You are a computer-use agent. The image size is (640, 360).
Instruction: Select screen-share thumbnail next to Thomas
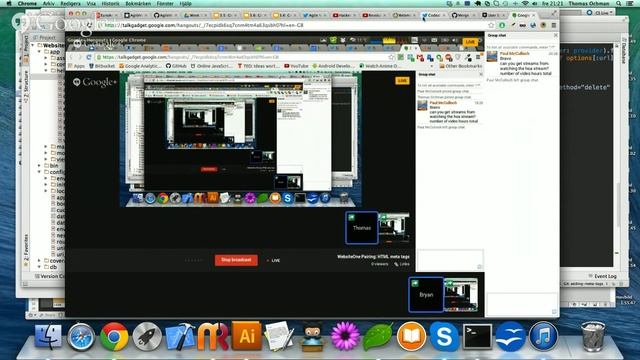pos(393,228)
